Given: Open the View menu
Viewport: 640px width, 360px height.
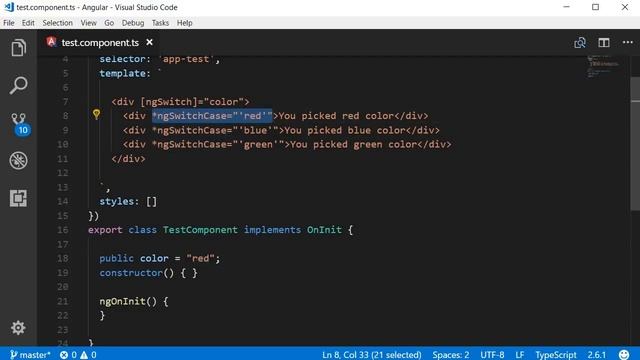Looking at the screenshot, I should tap(89, 23).
